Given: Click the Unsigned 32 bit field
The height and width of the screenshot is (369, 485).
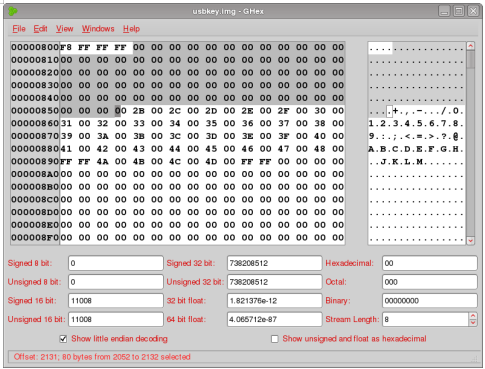Looking at the screenshot, I should 275,282.
